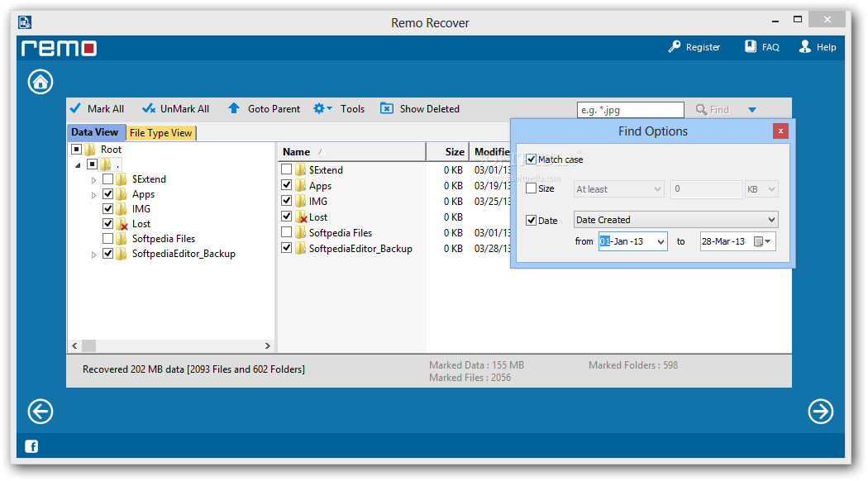Image resolution: width=868 pixels, height=481 pixels.
Task: Open the from-date dropdown arrow
Action: coord(661,242)
